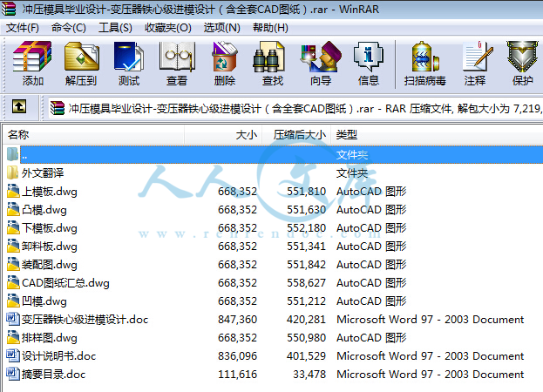The width and height of the screenshot is (543, 392).
Task: Click the size value 836,096
Action: click(x=238, y=356)
